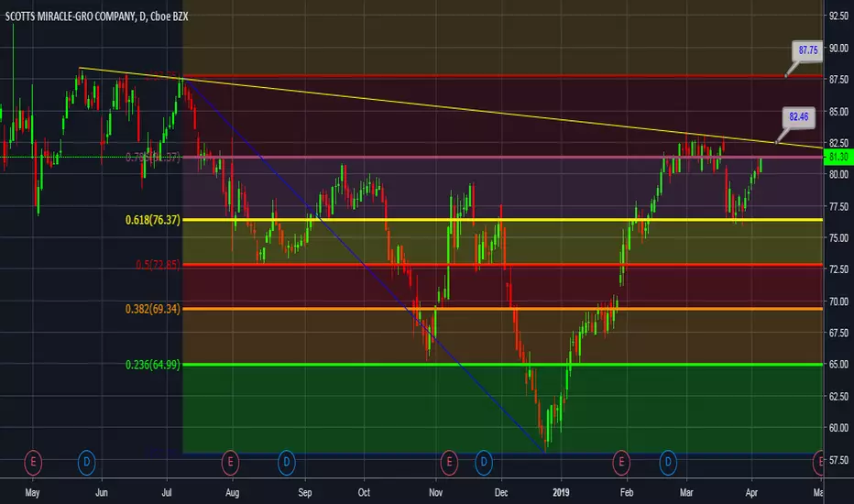Click the Jul label on the time axis
The height and width of the screenshot is (504, 854).
coord(167,493)
